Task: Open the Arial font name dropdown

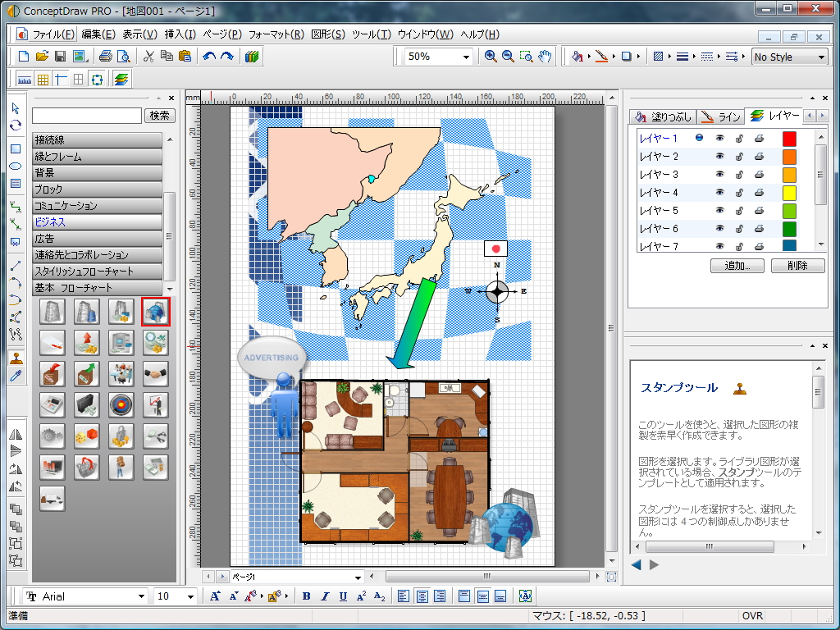Action: [141, 596]
